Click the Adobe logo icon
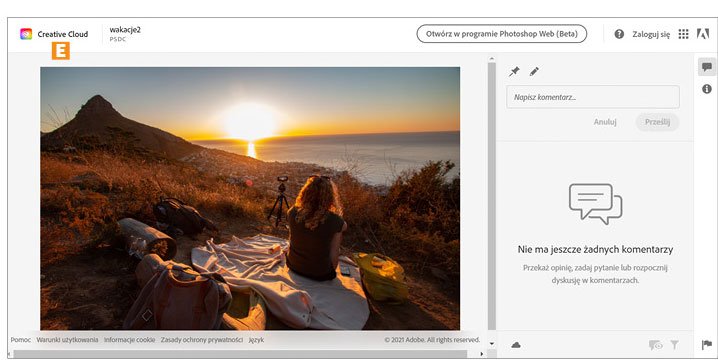Viewport: 718px width, 360px height. click(x=703, y=34)
